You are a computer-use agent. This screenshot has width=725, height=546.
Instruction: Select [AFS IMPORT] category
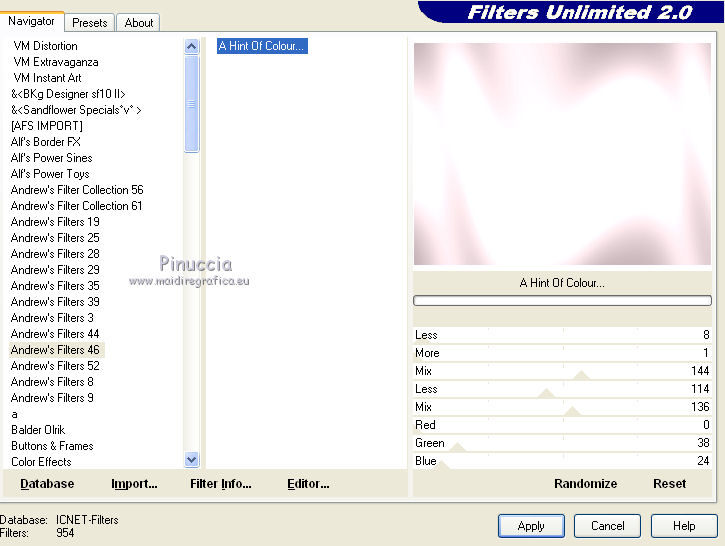(47, 126)
